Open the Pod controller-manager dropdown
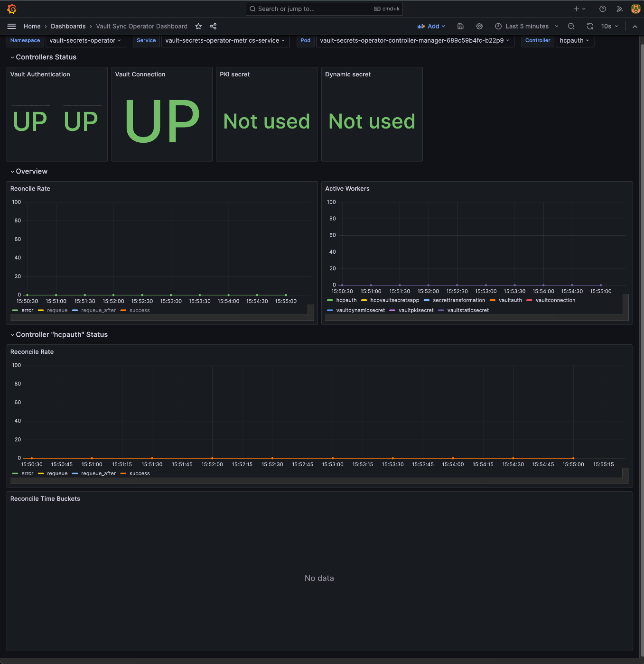Image resolution: width=644 pixels, height=664 pixels. 415,40
